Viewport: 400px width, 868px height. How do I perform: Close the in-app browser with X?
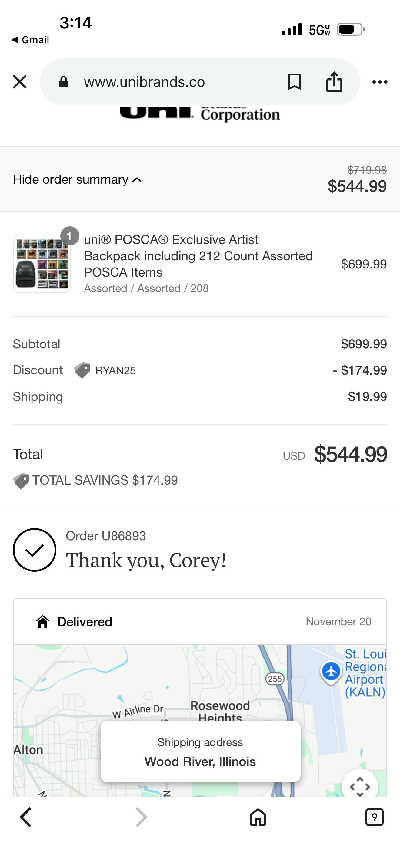pos(20,82)
